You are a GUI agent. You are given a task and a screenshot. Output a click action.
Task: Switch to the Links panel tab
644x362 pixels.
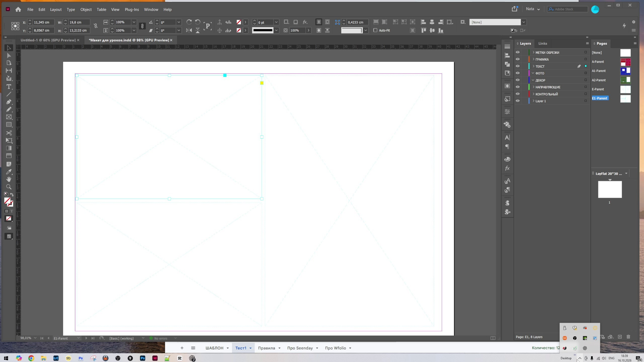pos(543,43)
